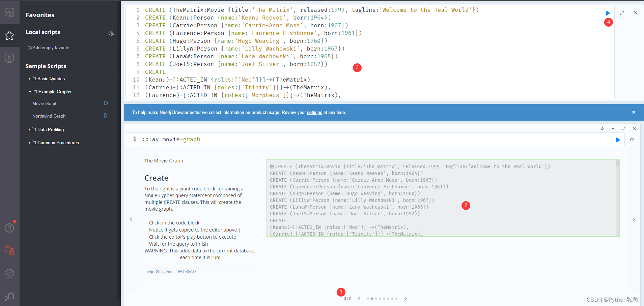Screen dimensions: 644x306
Task: Expand the Basic Queries folder
Action: (47, 79)
